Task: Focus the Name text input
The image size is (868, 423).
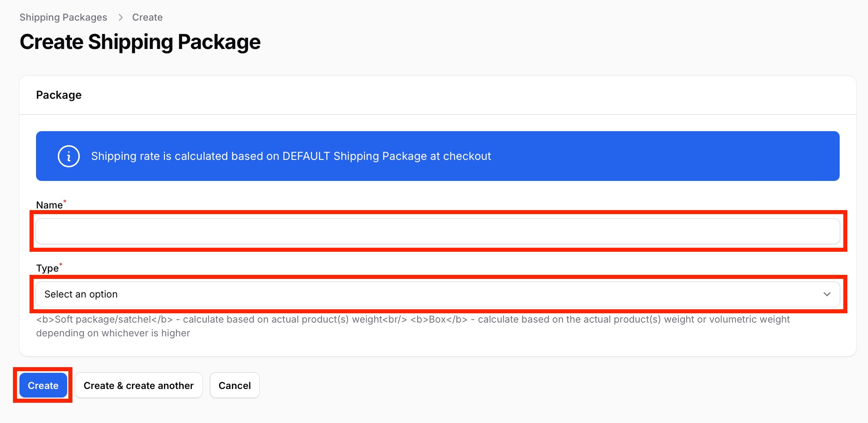Action: tap(438, 232)
